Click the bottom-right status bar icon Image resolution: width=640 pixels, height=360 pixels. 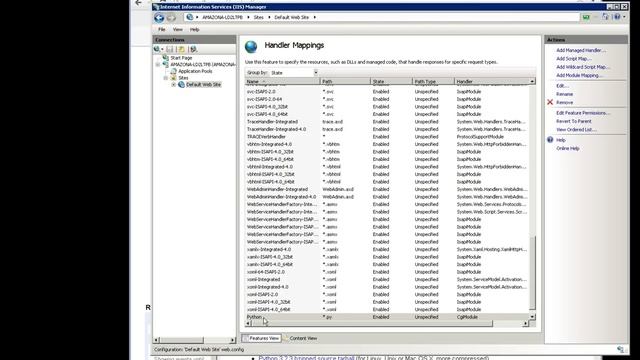point(621,349)
